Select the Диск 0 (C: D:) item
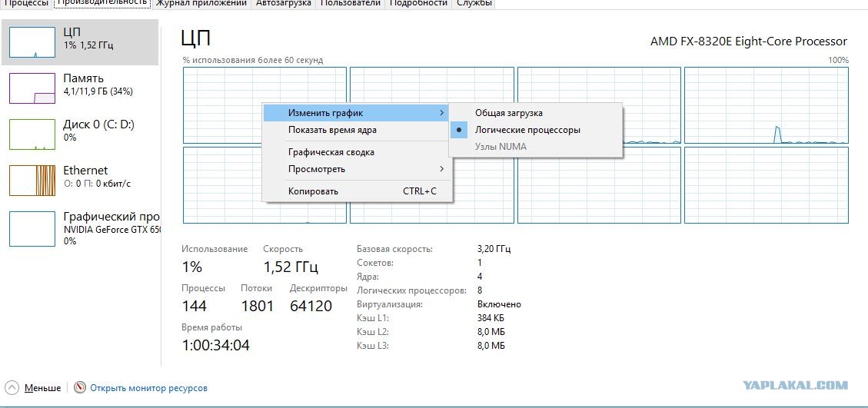The image size is (868, 408). tap(80, 134)
